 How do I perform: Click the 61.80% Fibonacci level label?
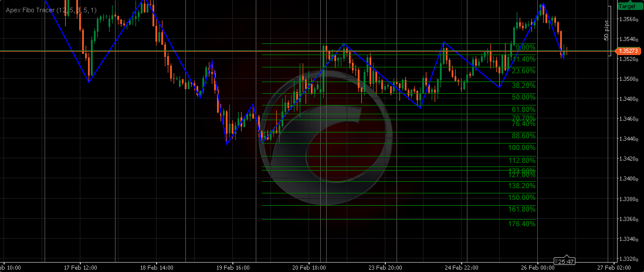pos(523,110)
